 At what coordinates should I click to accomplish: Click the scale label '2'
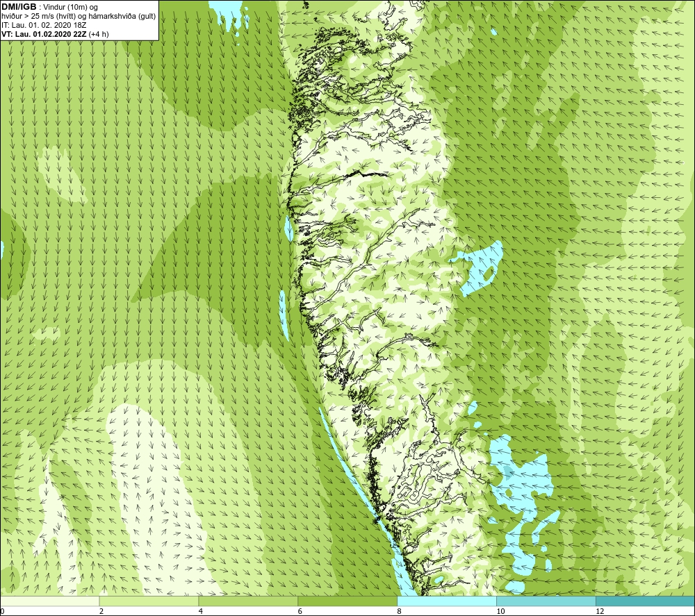click(101, 612)
